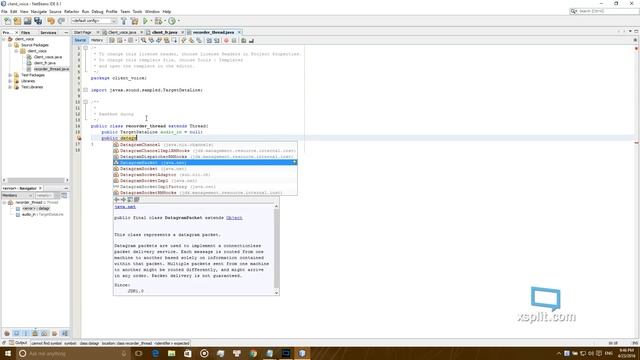Choose DatagramSocketImplFactory completion item
The height and width of the screenshot is (360, 640).
(x=205, y=187)
